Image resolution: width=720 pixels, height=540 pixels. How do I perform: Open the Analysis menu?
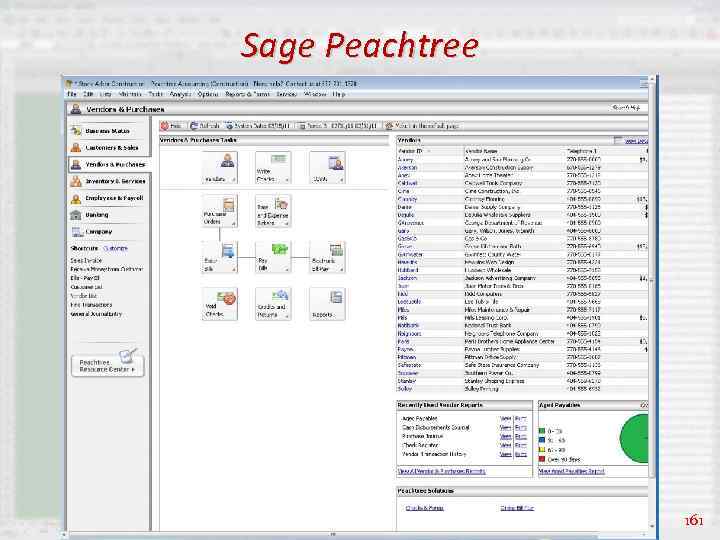tap(180, 94)
